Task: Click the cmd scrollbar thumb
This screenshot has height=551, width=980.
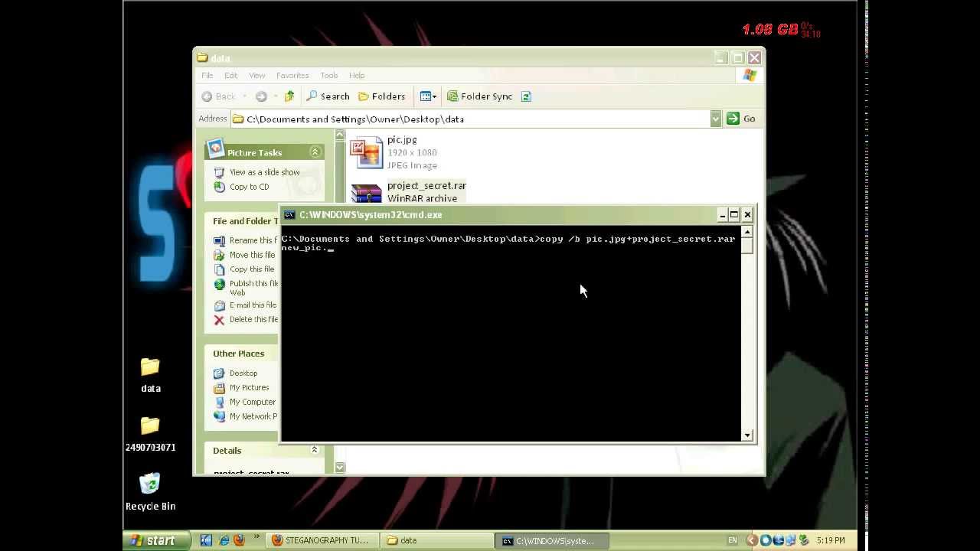Action: pos(747,246)
